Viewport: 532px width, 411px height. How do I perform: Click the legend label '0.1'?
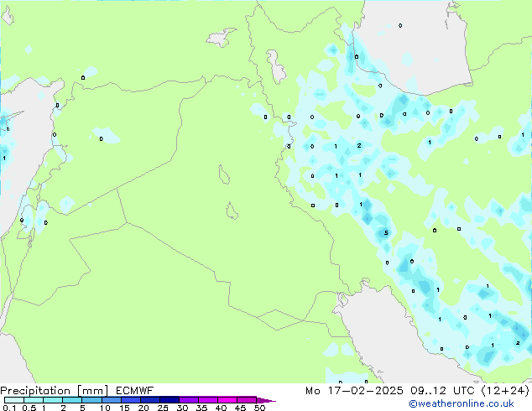pos(9,408)
